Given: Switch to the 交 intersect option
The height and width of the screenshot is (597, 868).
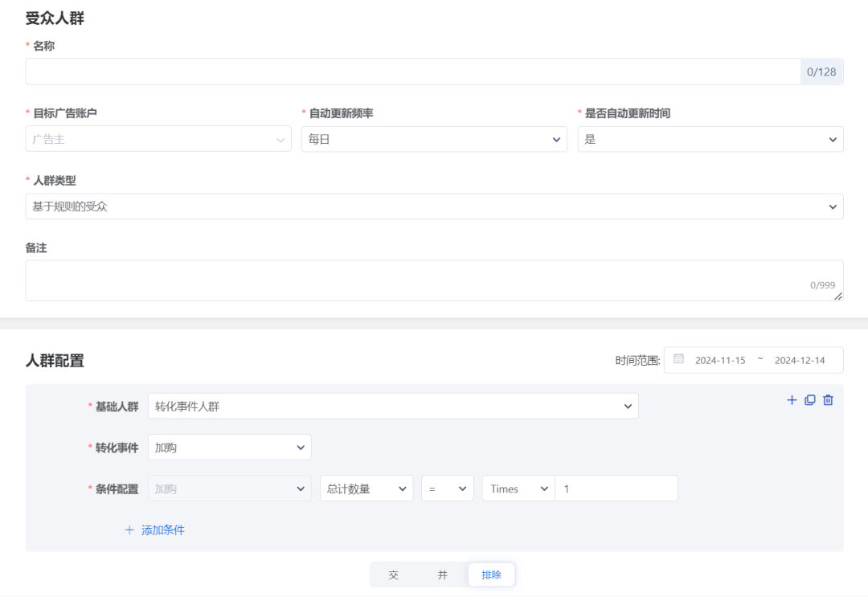Looking at the screenshot, I should pyautogui.click(x=394, y=574).
